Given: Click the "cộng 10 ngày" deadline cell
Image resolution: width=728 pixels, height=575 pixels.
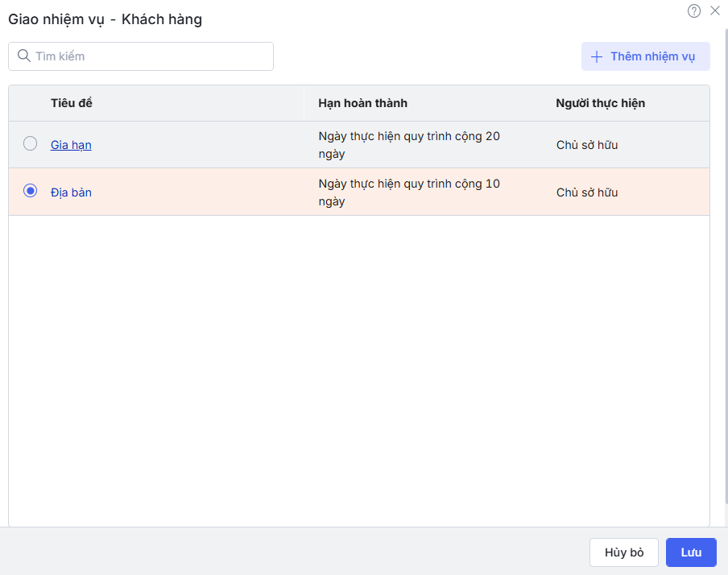Looking at the screenshot, I should coord(409,192).
